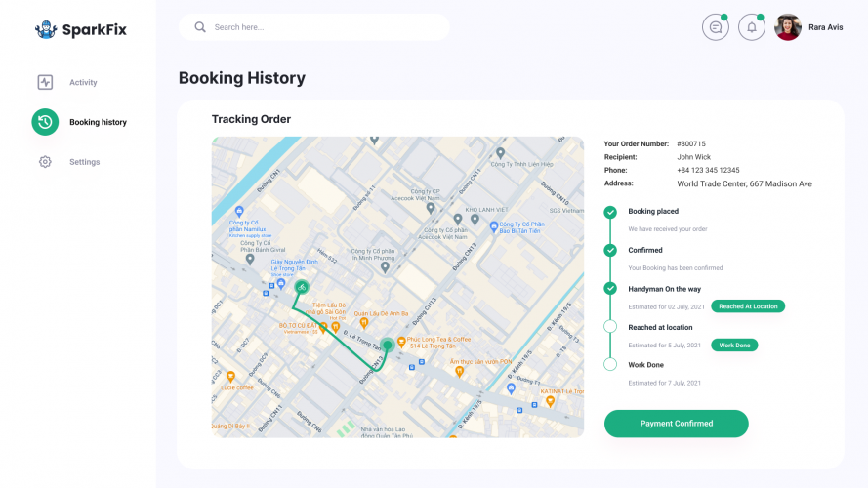The height and width of the screenshot is (488, 868).
Task: Click 'Your Booking has been confirmed' text
Action: click(x=676, y=268)
